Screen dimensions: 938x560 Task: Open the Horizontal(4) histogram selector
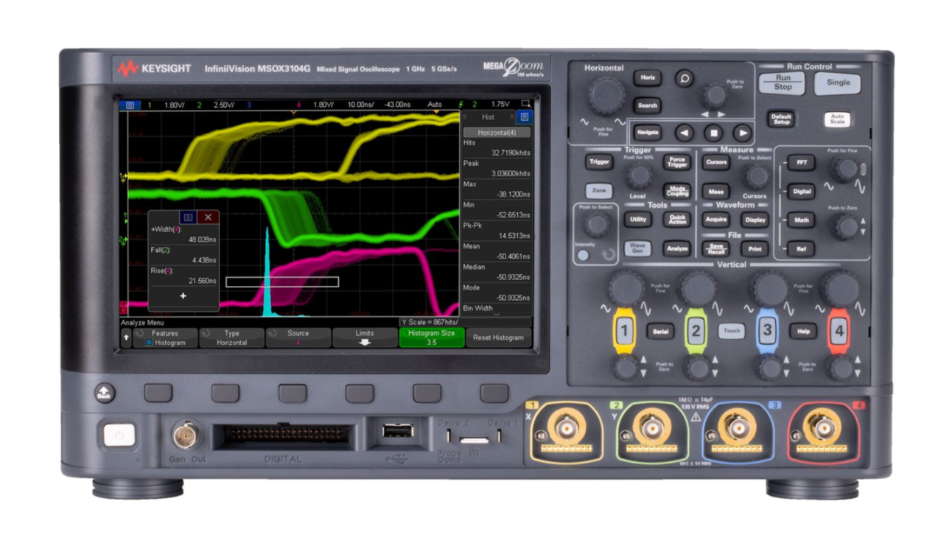496,132
